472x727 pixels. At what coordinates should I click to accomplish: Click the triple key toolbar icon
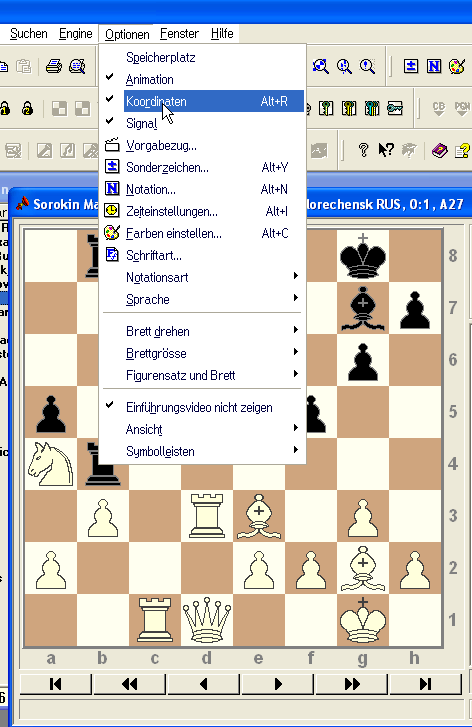tap(372, 108)
